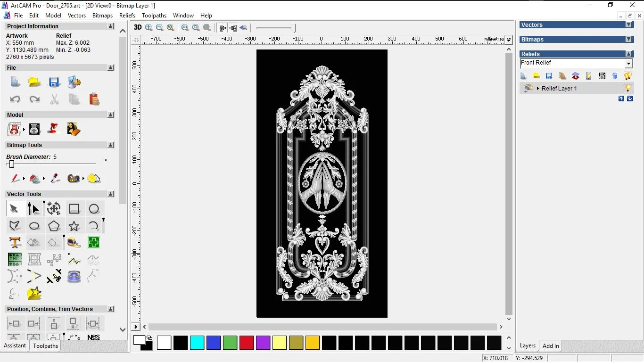The height and width of the screenshot is (362, 644).
Task: Switch to the Toolpaths tab
Action: click(45, 346)
